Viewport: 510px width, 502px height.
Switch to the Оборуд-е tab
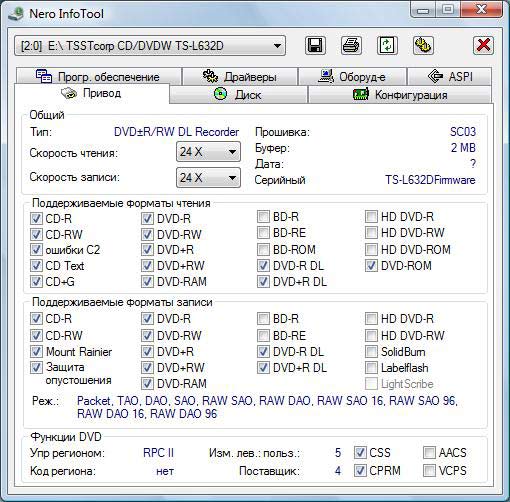tap(352, 76)
